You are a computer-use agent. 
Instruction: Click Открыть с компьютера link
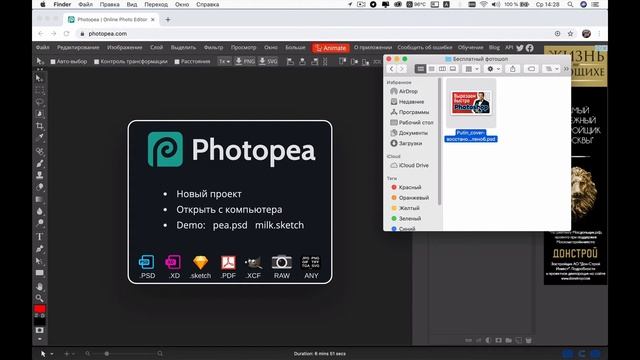point(229,209)
